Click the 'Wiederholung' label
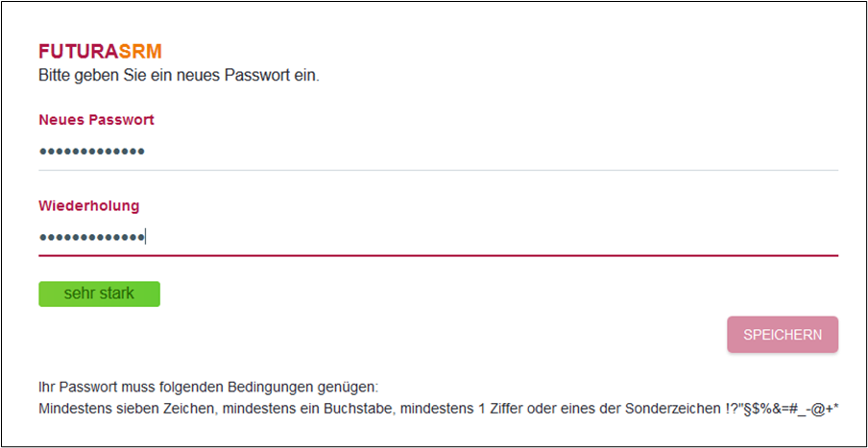 click(88, 205)
